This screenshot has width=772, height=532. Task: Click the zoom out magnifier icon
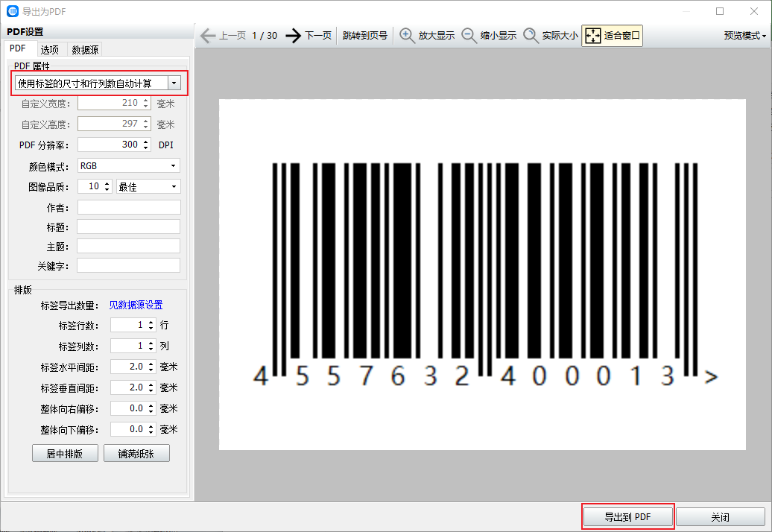click(x=469, y=36)
